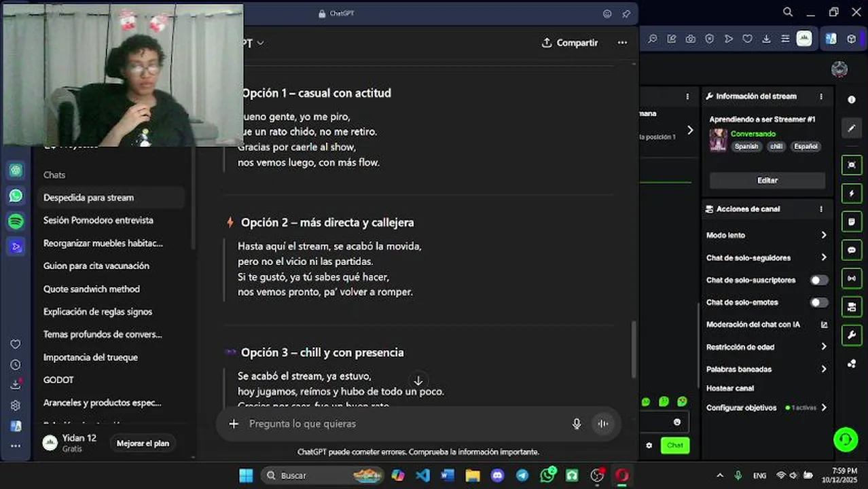The height and width of the screenshot is (489, 868).
Task: Click the pencil edit icon in dashboard rail
Action: coord(852,128)
